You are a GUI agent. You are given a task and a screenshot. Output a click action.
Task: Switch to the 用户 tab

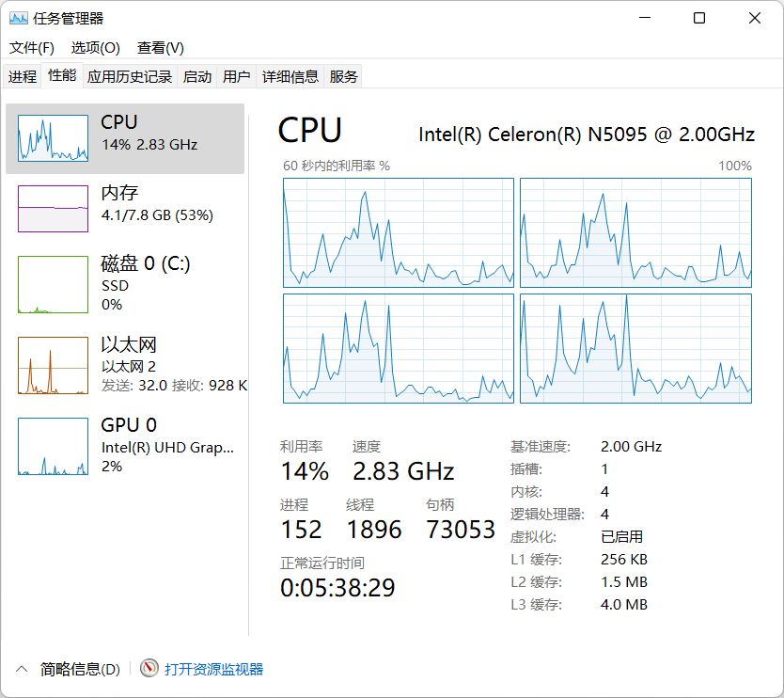(237, 76)
